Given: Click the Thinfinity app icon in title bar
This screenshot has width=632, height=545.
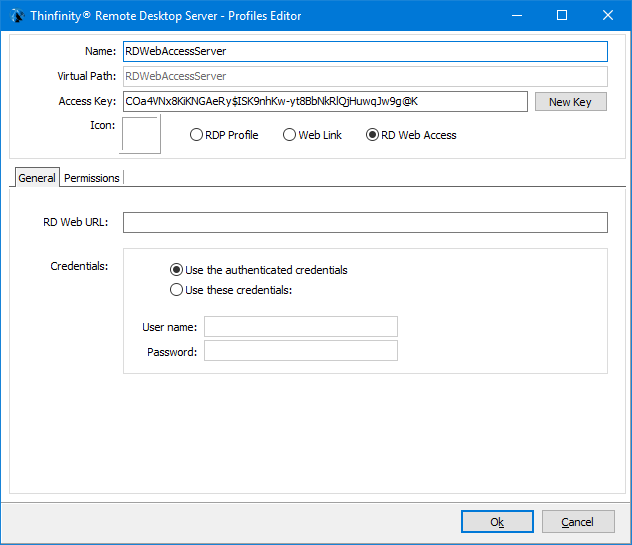Looking at the screenshot, I should [x=17, y=16].
